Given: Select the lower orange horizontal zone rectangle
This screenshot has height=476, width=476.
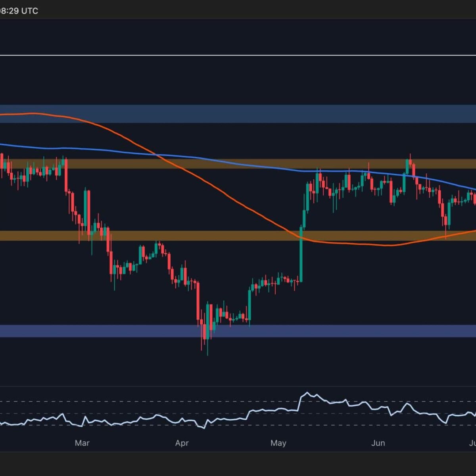Looking at the screenshot, I should point(238,236).
